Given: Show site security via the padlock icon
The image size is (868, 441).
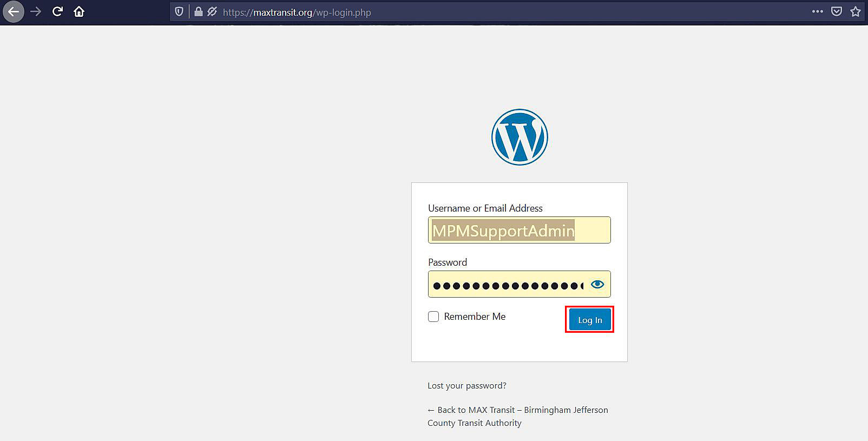Looking at the screenshot, I should [x=198, y=11].
